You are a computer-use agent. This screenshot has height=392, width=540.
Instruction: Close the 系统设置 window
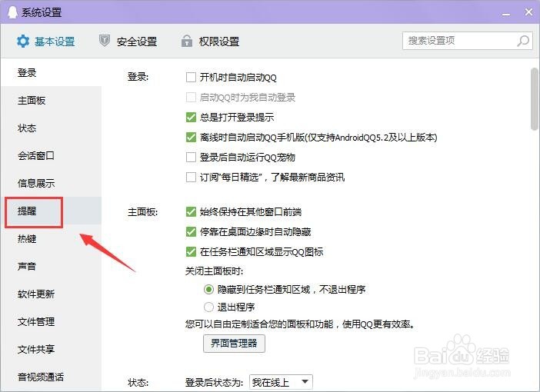coord(528,12)
